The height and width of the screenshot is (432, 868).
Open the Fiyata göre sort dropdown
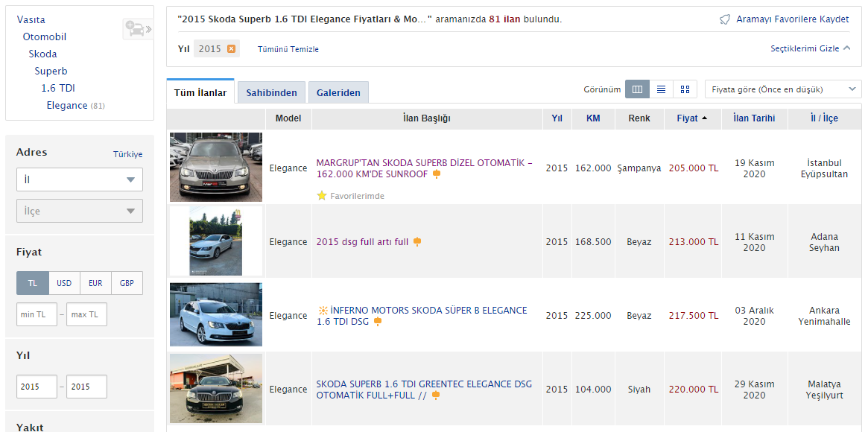(783, 89)
